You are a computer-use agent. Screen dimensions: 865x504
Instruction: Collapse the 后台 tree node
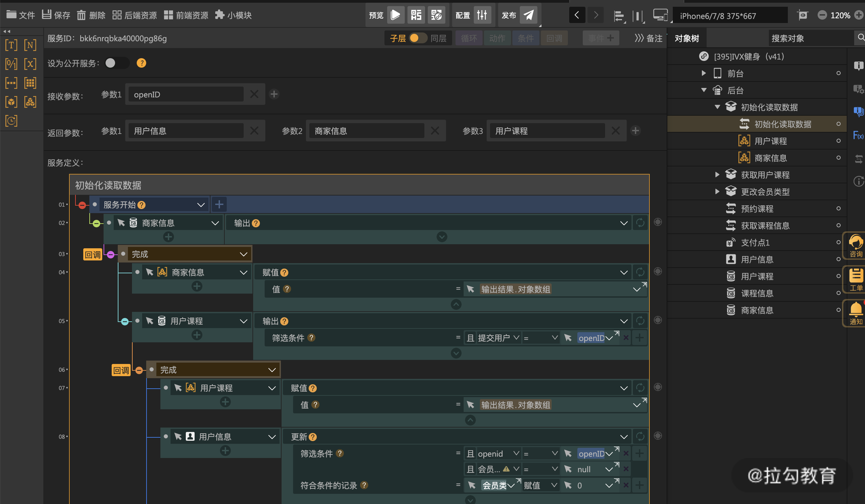coord(704,90)
